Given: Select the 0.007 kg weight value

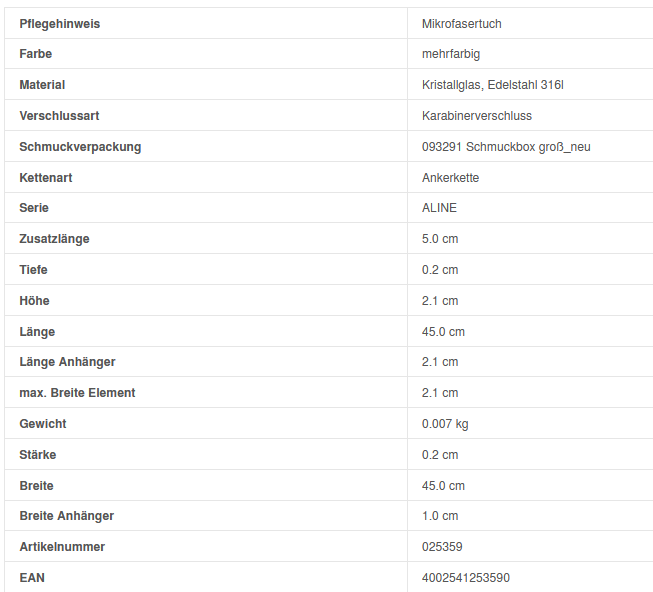Looking at the screenshot, I should [445, 424].
